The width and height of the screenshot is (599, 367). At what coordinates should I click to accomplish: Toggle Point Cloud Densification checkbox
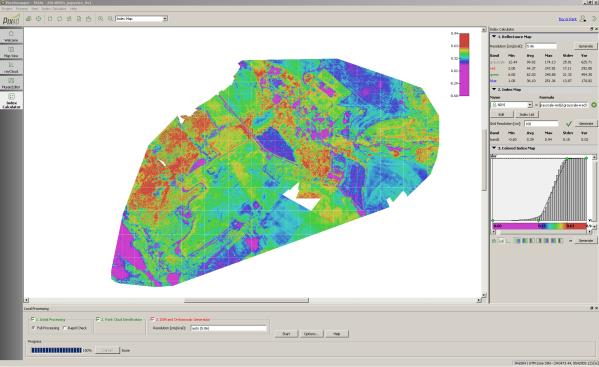click(x=98, y=319)
